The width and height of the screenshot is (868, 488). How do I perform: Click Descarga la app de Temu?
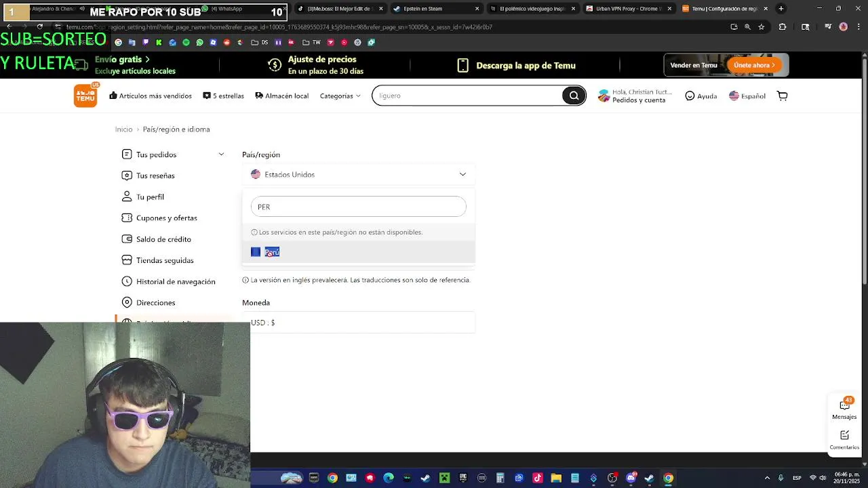click(x=517, y=66)
